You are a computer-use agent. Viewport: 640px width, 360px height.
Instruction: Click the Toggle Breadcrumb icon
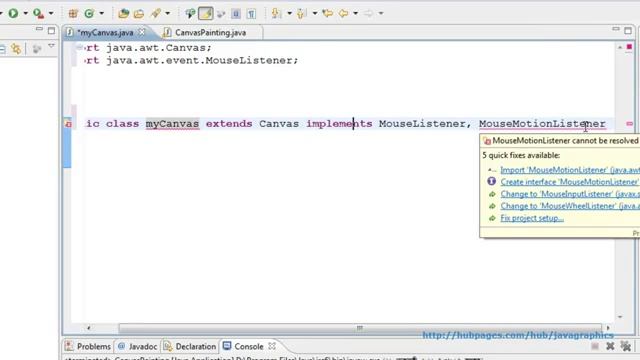(x=190, y=13)
